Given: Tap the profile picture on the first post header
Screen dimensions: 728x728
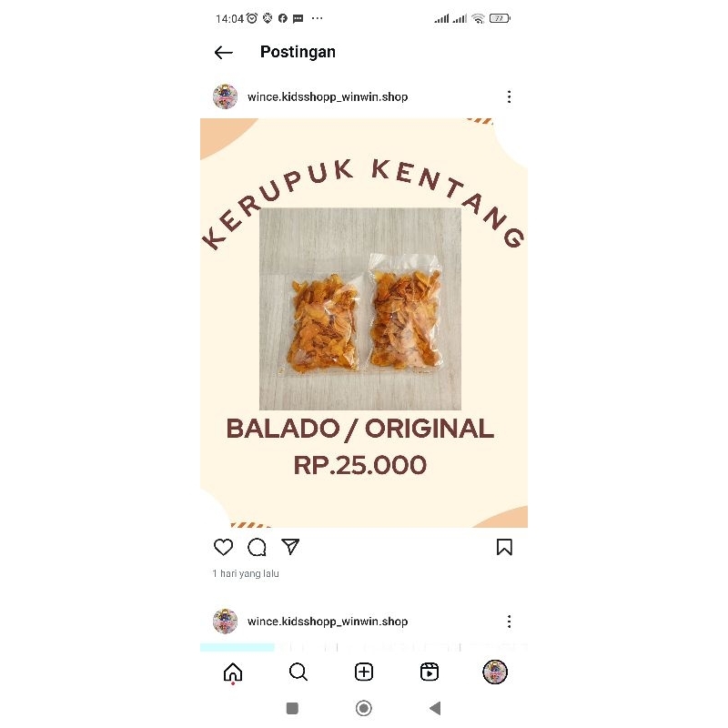Looking at the screenshot, I should [225, 96].
